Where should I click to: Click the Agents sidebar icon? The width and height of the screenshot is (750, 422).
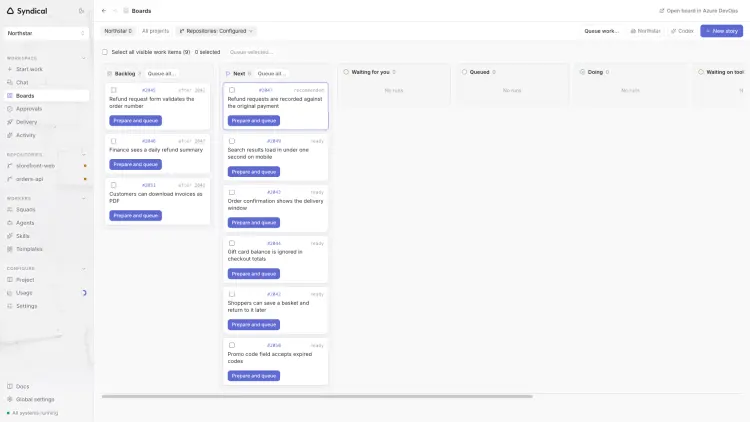(x=10, y=222)
